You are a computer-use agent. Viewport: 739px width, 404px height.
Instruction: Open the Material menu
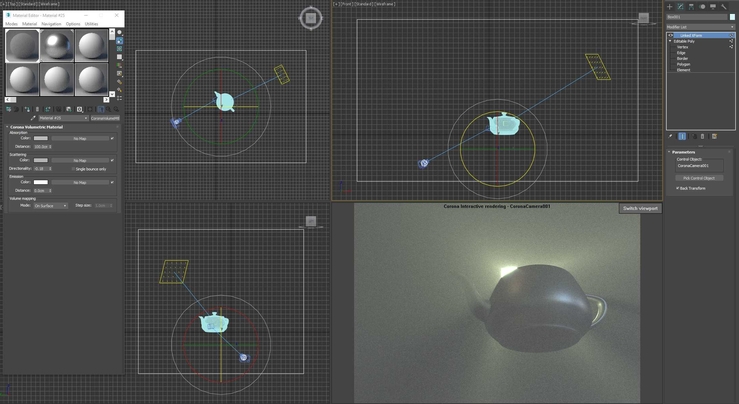(29, 24)
